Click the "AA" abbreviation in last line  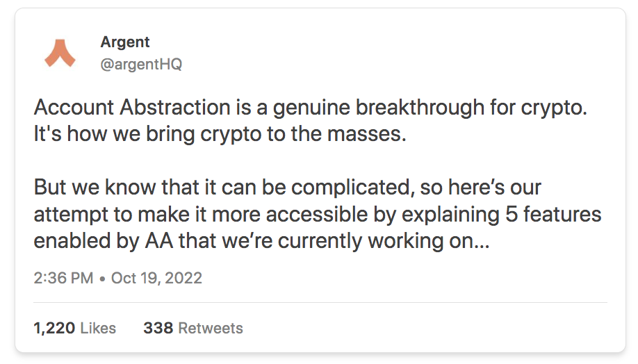160,241
